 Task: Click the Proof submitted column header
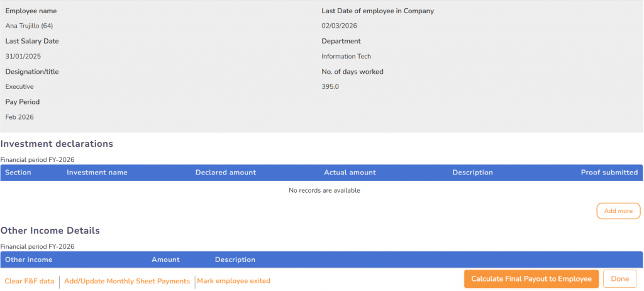(609, 173)
